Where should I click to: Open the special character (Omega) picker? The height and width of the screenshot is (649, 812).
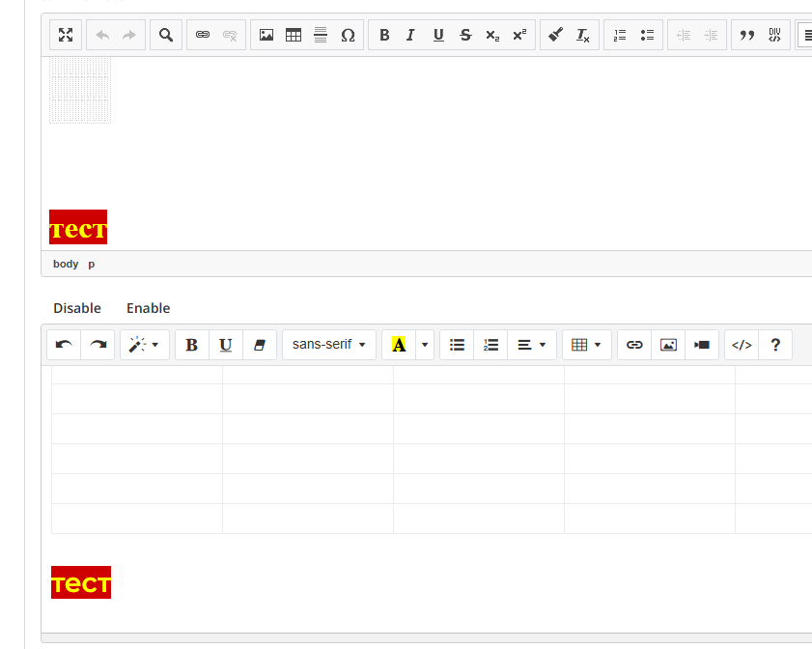tap(348, 35)
